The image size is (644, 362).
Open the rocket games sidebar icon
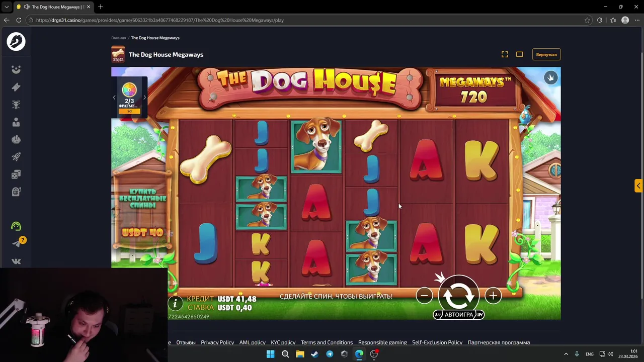coord(16,157)
